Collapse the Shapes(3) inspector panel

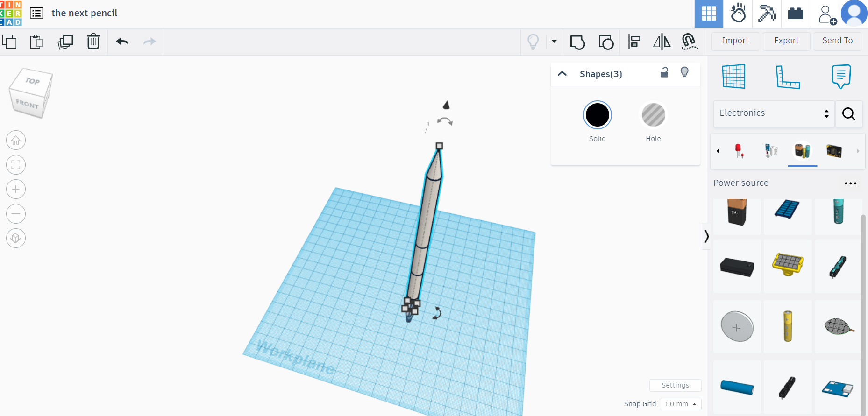(x=562, y=74)
